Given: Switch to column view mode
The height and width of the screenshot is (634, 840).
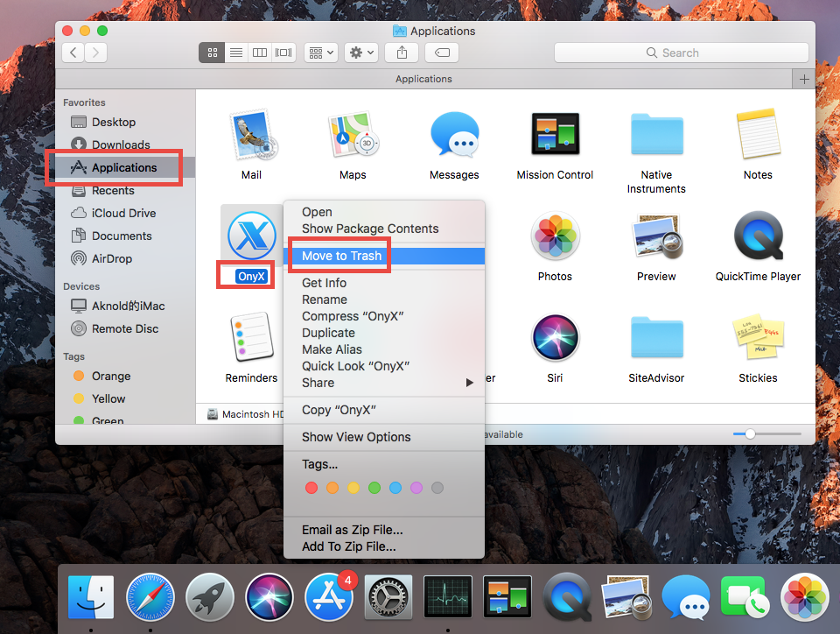Looking at the screenshot, I should tap(259, 52).
